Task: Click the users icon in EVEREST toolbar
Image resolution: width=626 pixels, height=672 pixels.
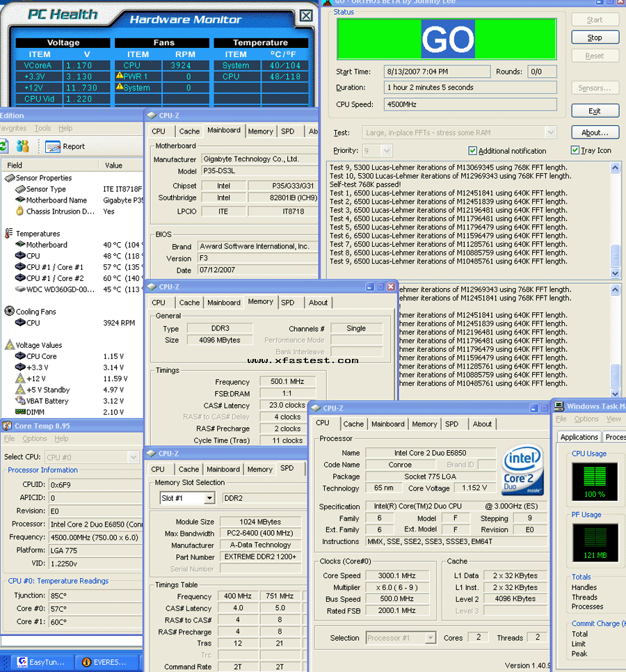Action: pos(23,146)
